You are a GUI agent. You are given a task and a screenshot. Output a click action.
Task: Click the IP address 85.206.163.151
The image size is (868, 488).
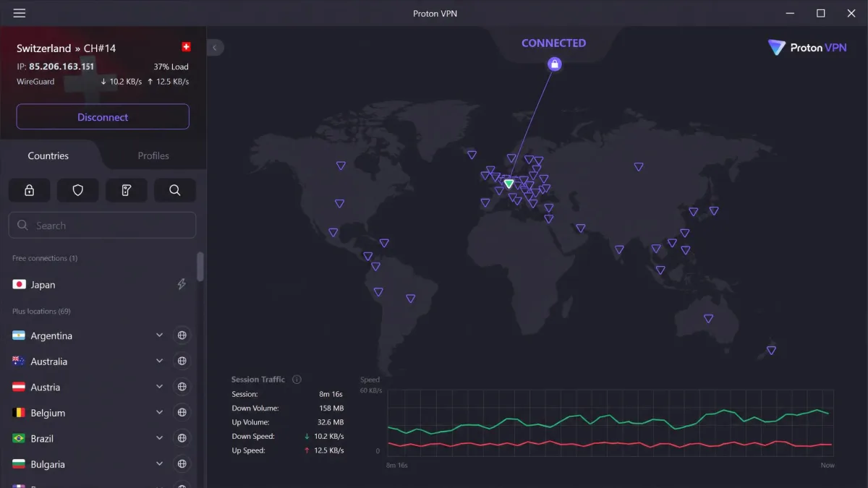[61, 67]
